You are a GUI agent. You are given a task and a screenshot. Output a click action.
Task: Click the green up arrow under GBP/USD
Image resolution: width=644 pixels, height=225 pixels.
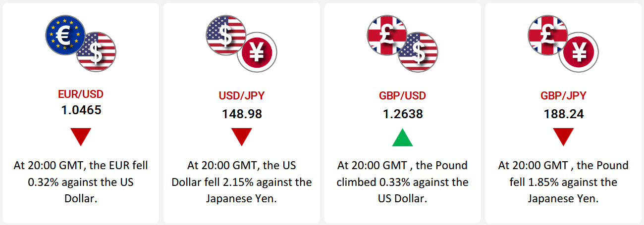coord(402,138)
